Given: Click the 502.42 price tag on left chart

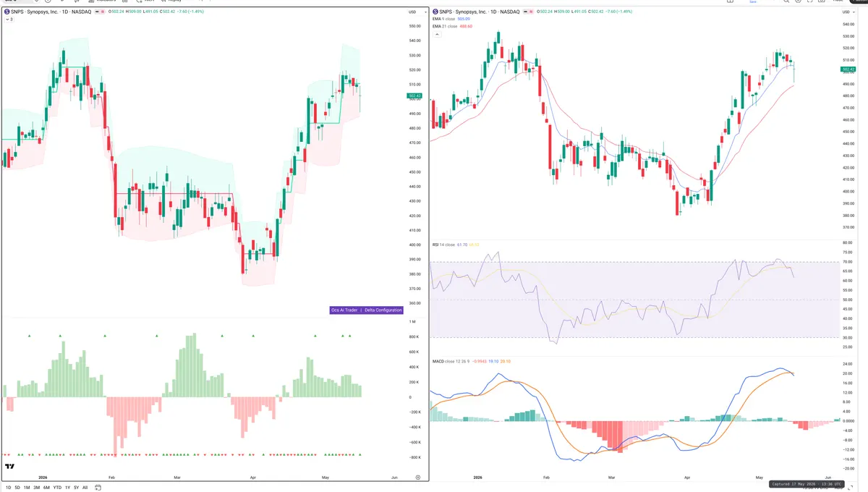Looking at the screenshot, I should (x=414, y=96).
